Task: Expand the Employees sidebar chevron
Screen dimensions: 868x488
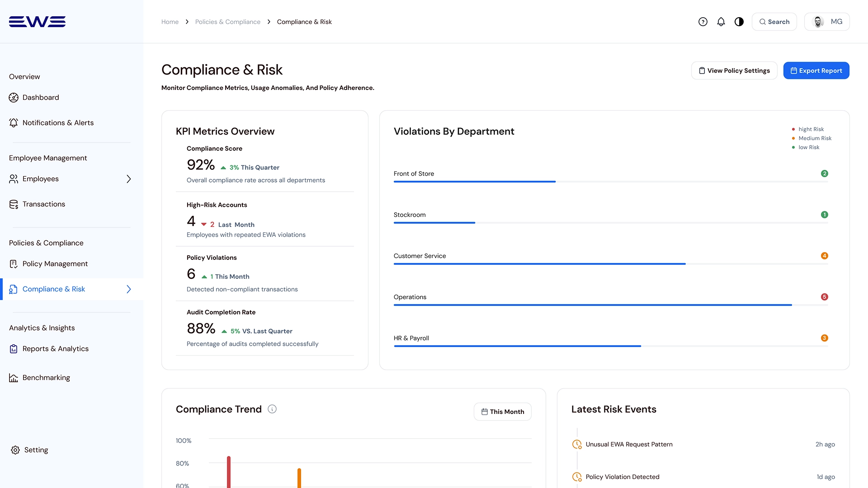Action: [x=129, y=179]
